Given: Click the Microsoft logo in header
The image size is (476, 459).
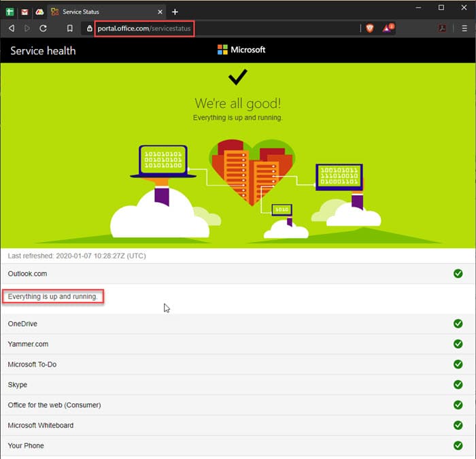Looking at the screenshot, I should point(241,50).
